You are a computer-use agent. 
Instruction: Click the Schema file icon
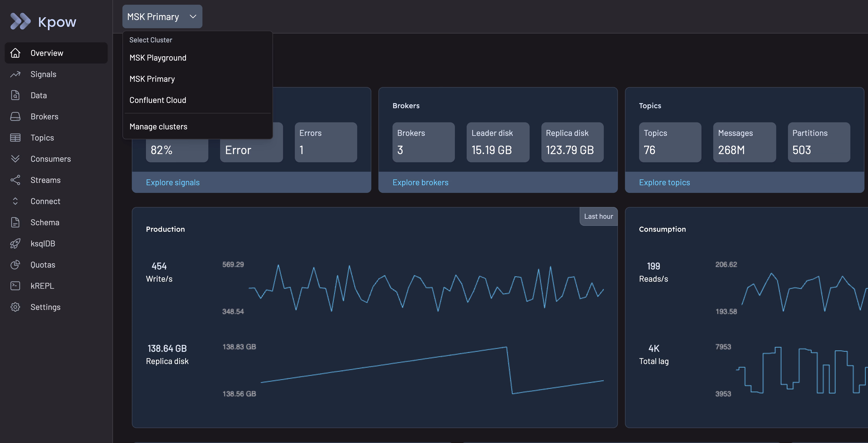pos(15,222)
